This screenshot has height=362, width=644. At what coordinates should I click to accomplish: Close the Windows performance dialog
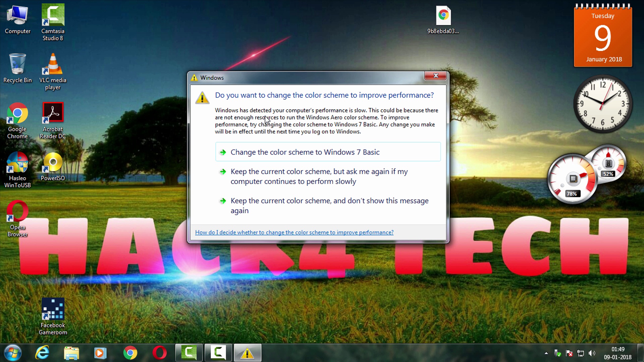pos(435,76)
